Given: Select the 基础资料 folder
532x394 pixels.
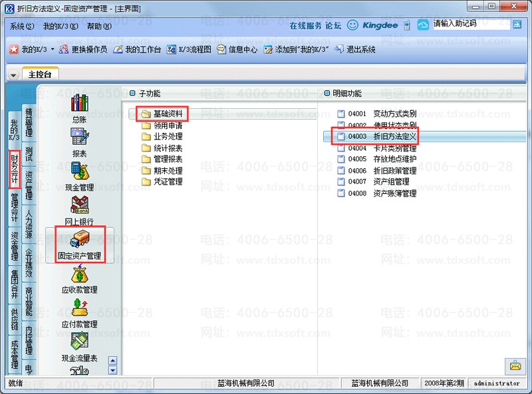Looking at the screenshot, I should click(164, 114).
